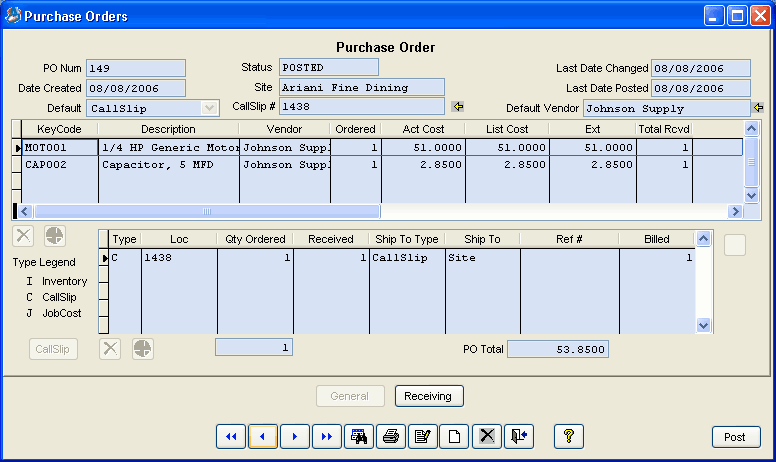Click delete X icon above Type Legend
Viewport: 776px width, 462px height.
coord(23,236)
